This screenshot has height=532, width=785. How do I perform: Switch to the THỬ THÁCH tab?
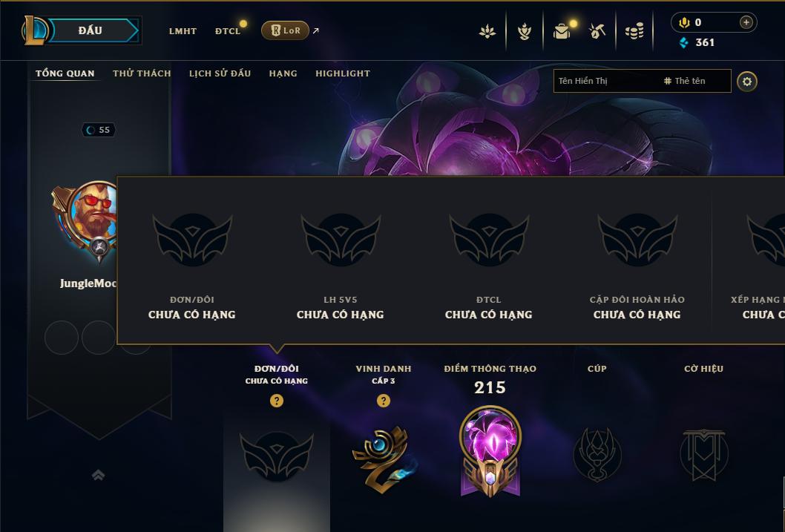142,73
